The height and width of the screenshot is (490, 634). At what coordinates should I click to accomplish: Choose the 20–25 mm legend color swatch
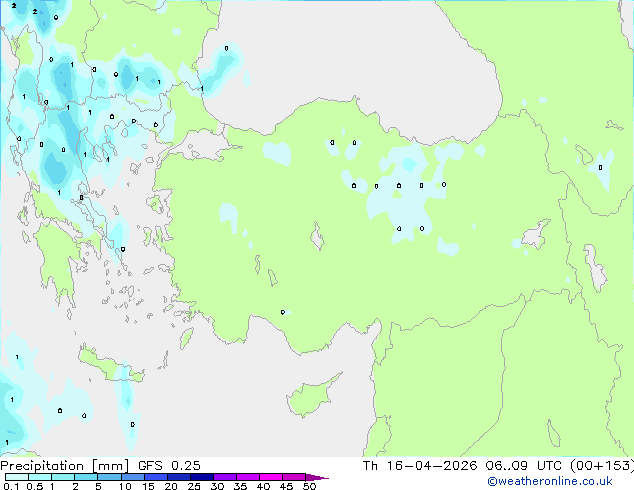coord(179,477)
